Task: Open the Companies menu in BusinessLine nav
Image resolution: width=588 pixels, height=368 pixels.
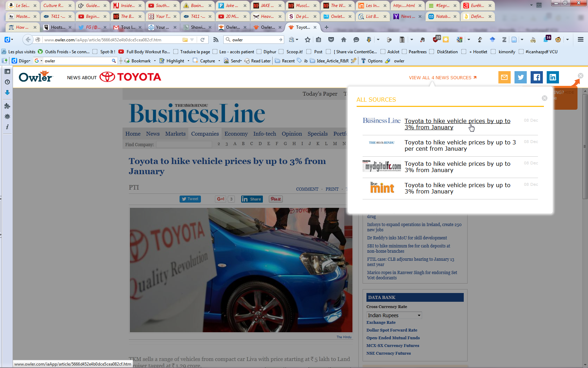Action: pos(205,134)
